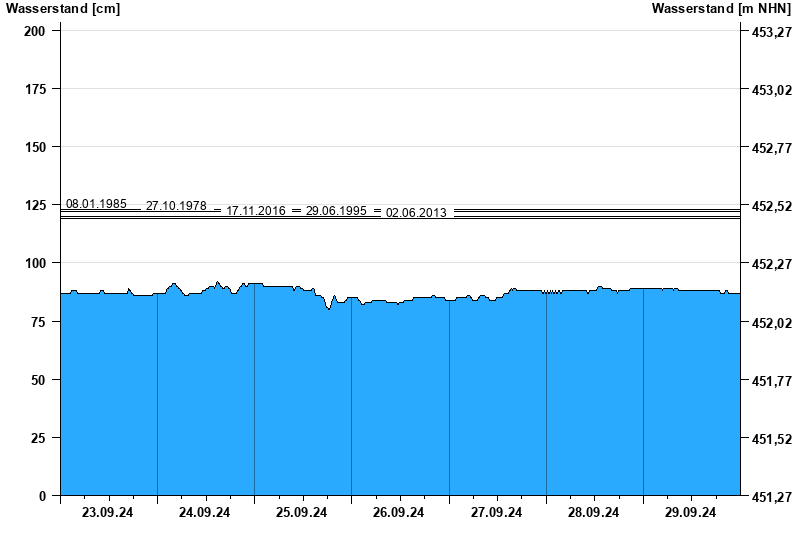Click the 29.06.1995 reference label

(336, 211)
